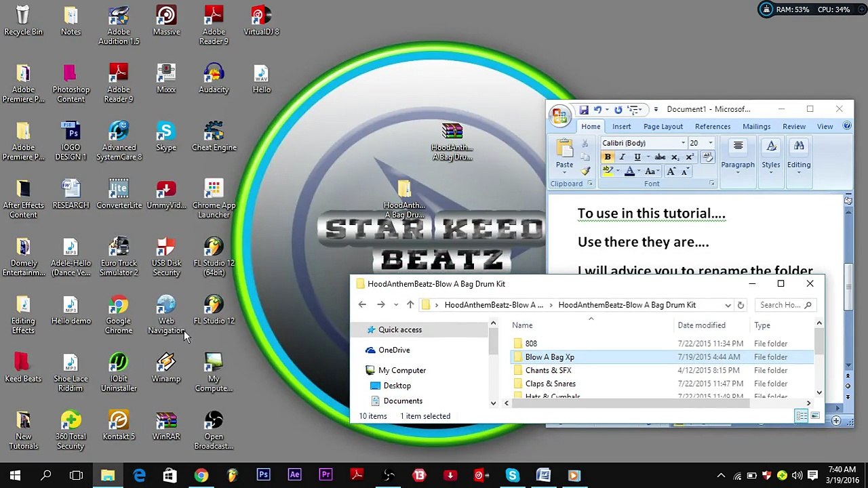Apply strikethrough formatting in Word
The height and width of the screenshot is (488, 868).
[x=660, y=157]
